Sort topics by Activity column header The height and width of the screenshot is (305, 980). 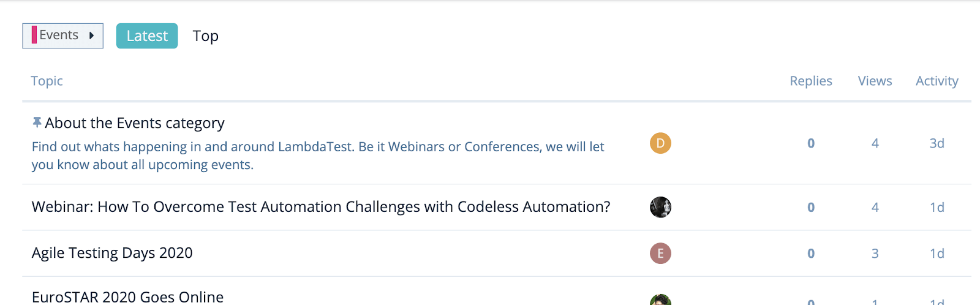tap(937, 81)
